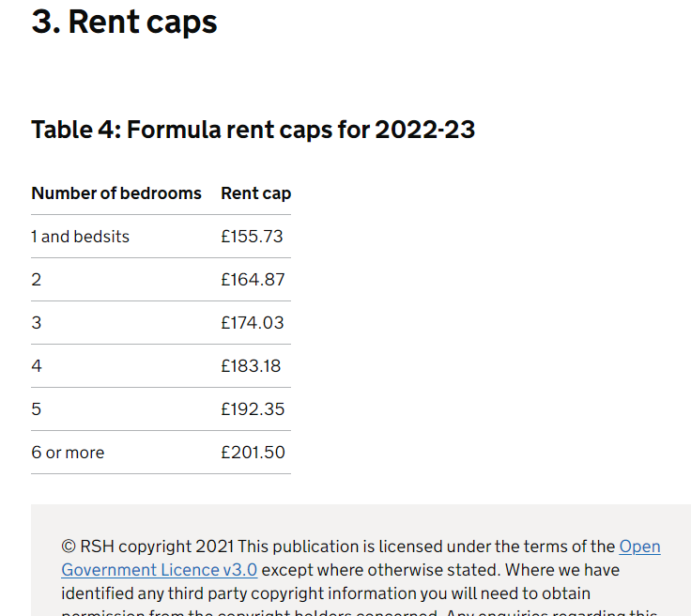The height and width of the screenshot is (616, 691).
Task: Click the 'except where otherwise stated' text
Action: tap(381, 570)
